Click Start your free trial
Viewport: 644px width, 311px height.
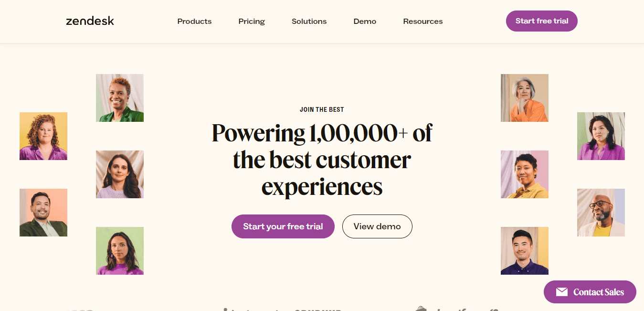coord(283,226)
